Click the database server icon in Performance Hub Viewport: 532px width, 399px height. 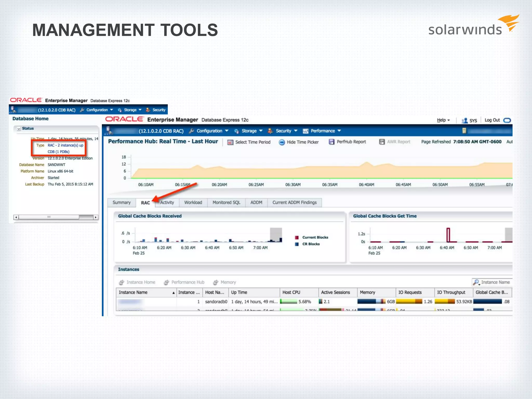[109, 131]
